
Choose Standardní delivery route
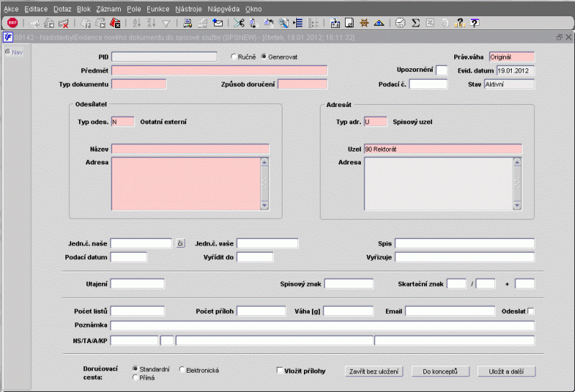[x=135, y=369]
